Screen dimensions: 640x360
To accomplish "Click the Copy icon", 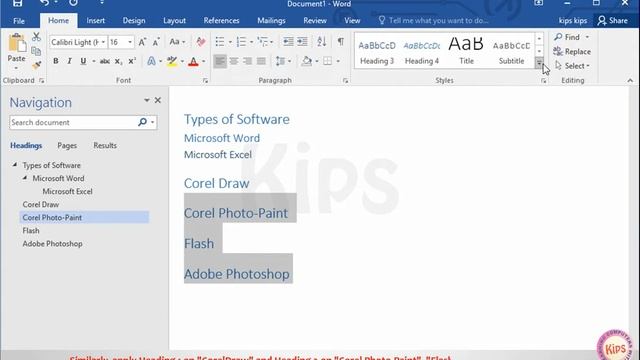I will point(36,51).
